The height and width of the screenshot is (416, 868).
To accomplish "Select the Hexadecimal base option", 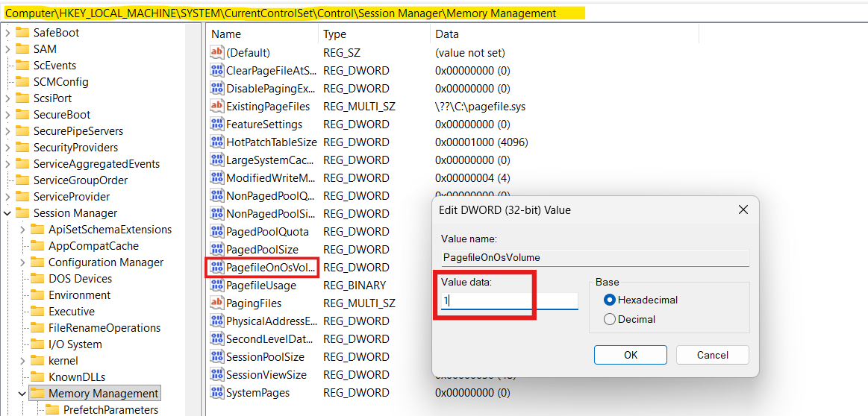I will (610, 300).
